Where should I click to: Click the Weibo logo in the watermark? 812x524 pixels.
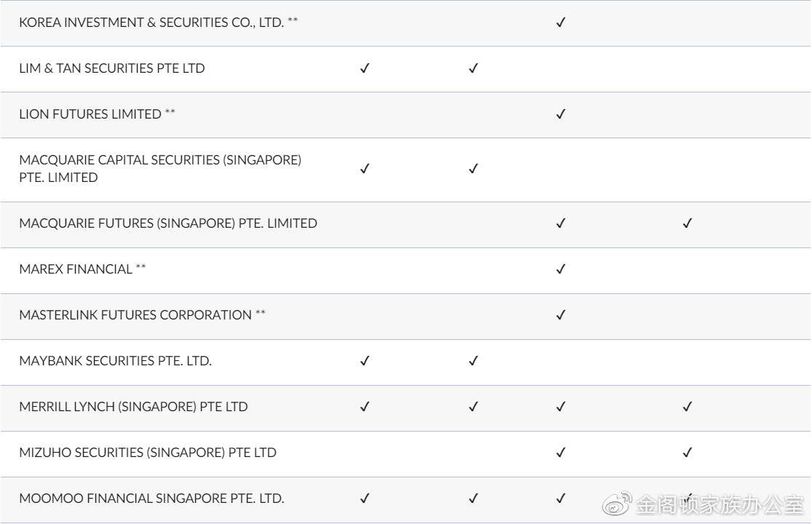pyautogui.click(x=618, y=502)
